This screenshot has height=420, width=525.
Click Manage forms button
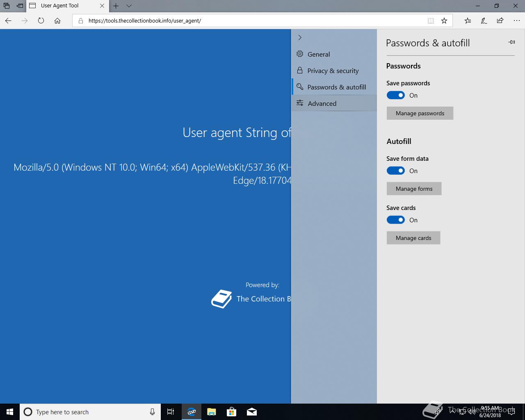[x=414, y=189]
